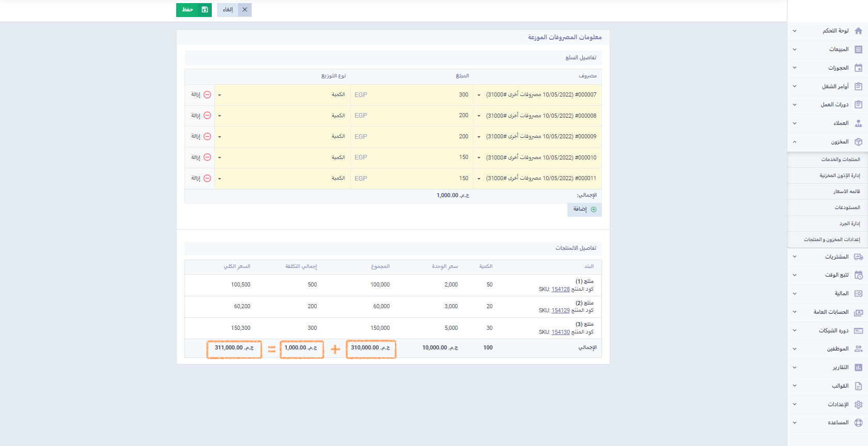Viewport: 868px width, 446px height.
Task: Click the Clients (العملاء) person icon
Action: 858,123
